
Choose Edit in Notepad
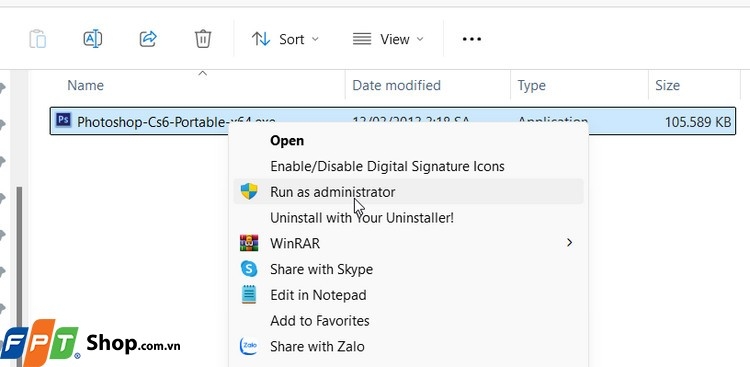408,295
